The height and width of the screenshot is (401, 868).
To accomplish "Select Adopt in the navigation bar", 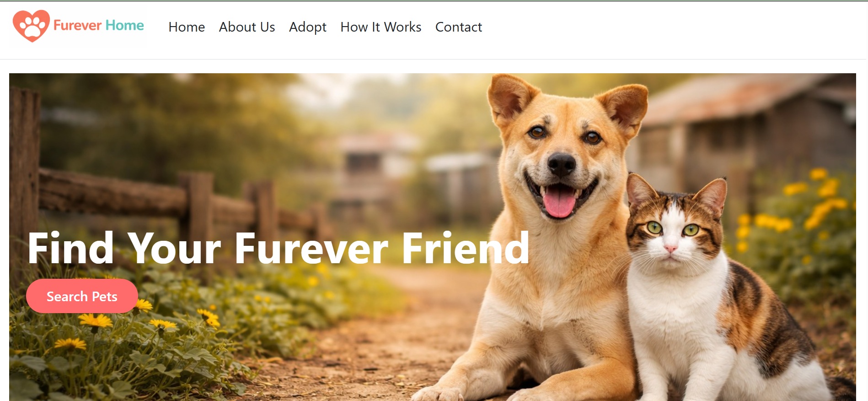I will pyautogui.click(x=308, y=27).
